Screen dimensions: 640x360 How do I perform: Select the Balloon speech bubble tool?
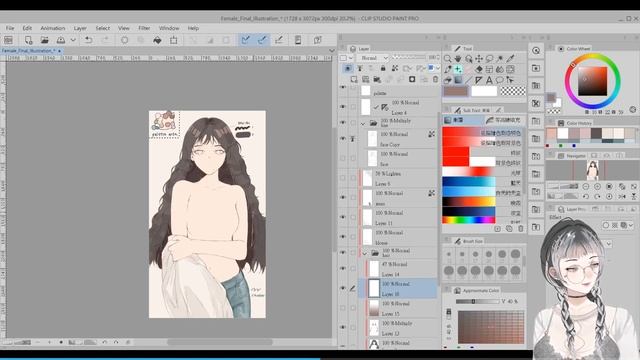point(500,80)
